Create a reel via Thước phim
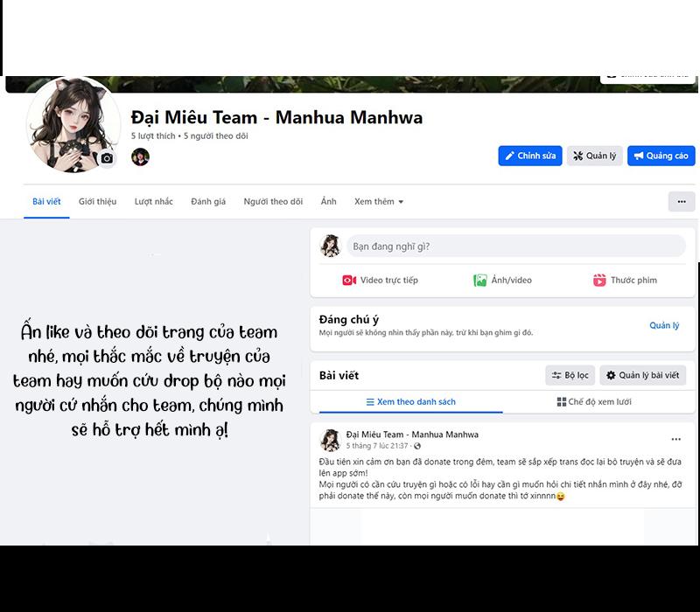700x612 pixels. [625, 281]
